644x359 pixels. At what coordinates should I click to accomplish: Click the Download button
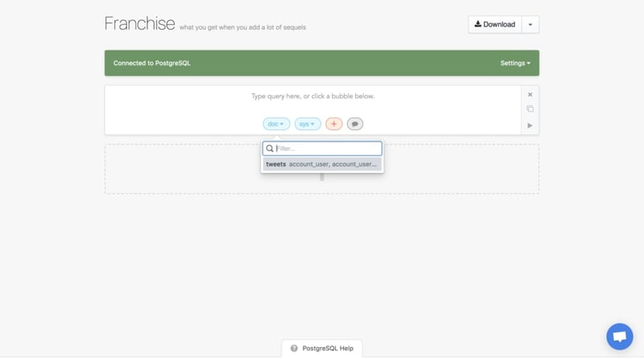coord(495,25)
